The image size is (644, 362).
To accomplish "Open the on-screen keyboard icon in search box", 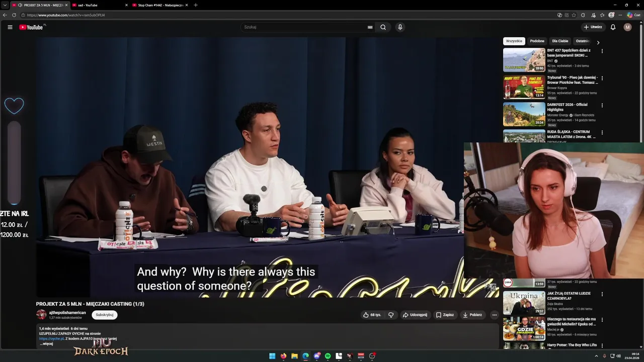I will [x=370, y=27].
